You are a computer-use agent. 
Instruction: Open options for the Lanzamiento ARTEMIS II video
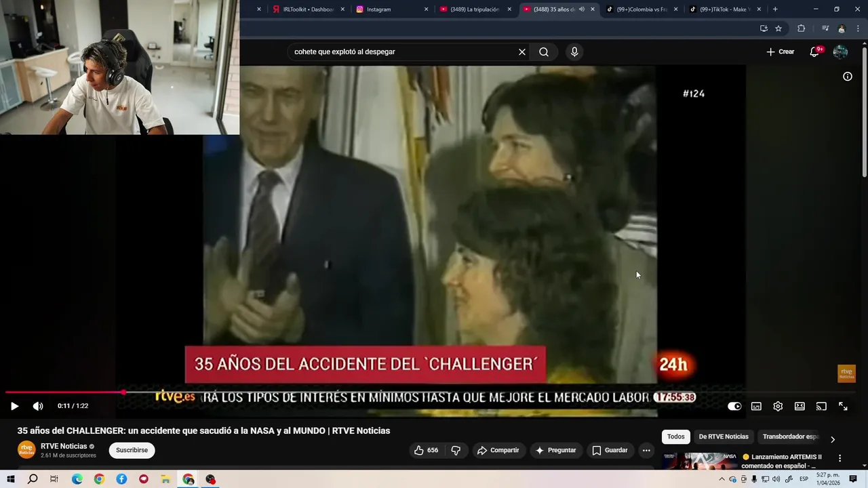click(x=840, y=458)
